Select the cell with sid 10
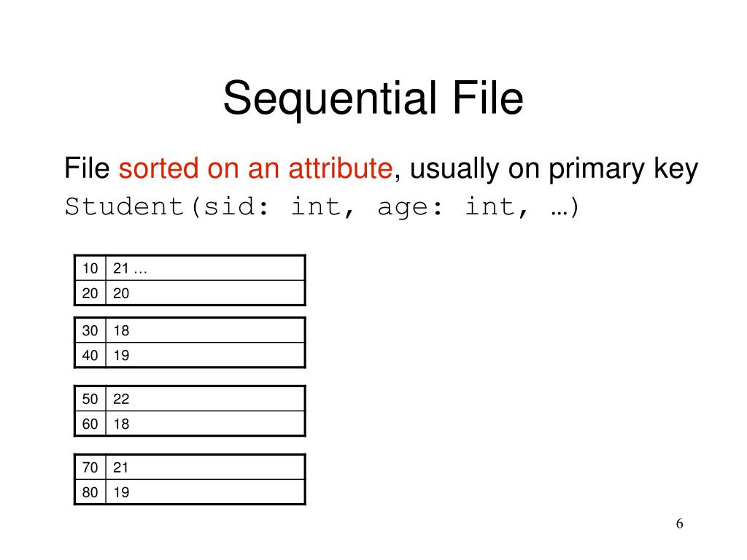Image resolution: width=747 pixels, height=560 pixels. (x=90, y=268)
